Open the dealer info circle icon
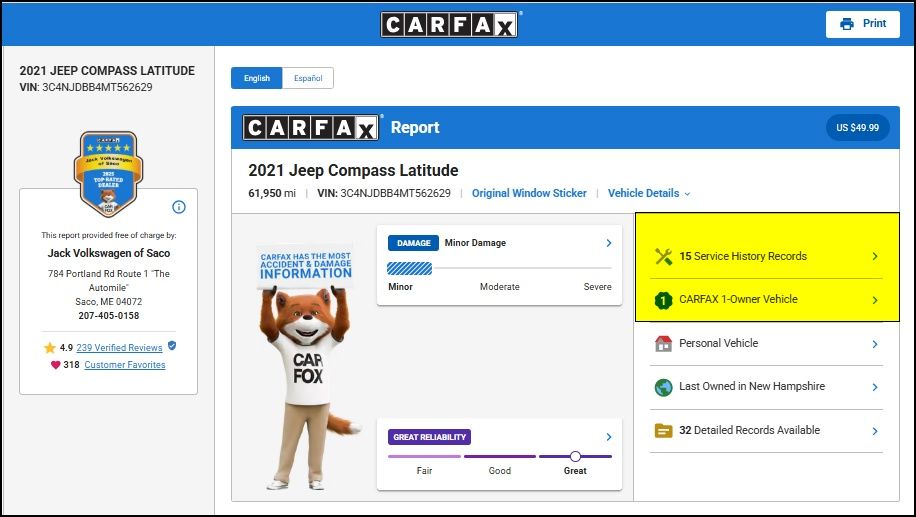 click(x=179, y=207)
